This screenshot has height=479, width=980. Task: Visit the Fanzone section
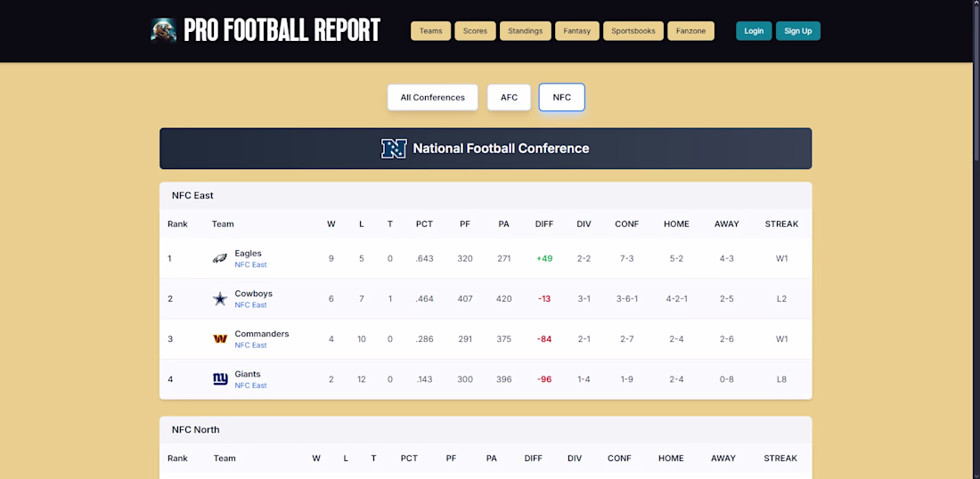pyautogui.click(x=690, y=31)
